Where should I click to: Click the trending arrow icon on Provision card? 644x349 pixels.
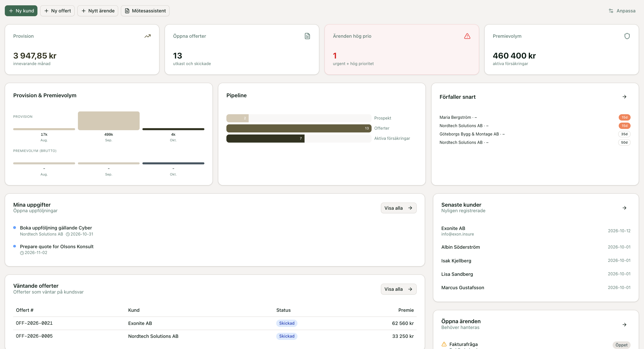click(147, 36)
